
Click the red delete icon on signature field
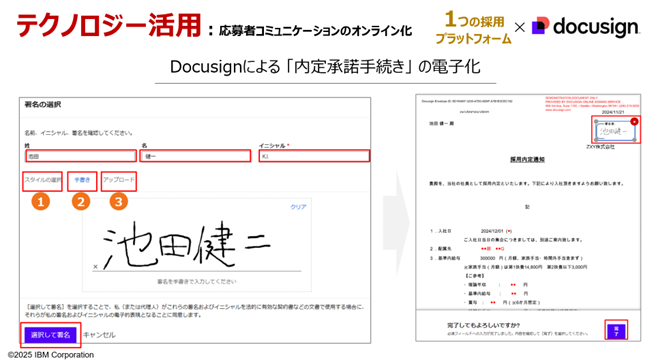(634, 121)
